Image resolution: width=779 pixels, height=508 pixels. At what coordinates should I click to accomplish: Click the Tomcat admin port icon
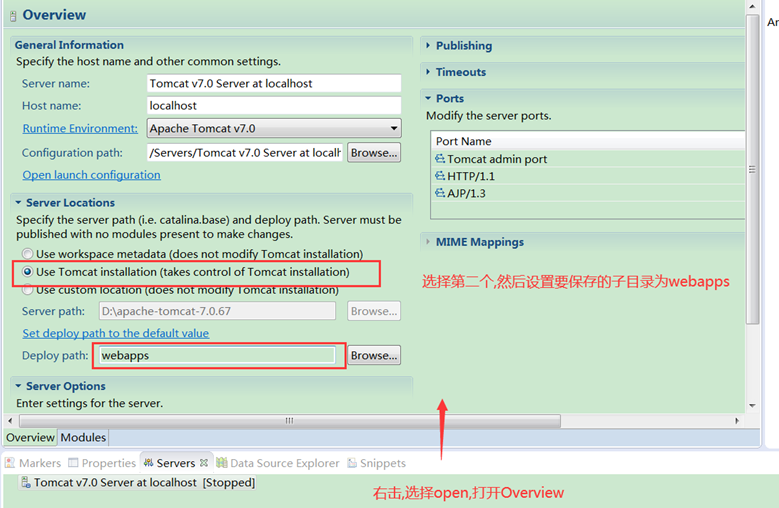pos(440,159)
